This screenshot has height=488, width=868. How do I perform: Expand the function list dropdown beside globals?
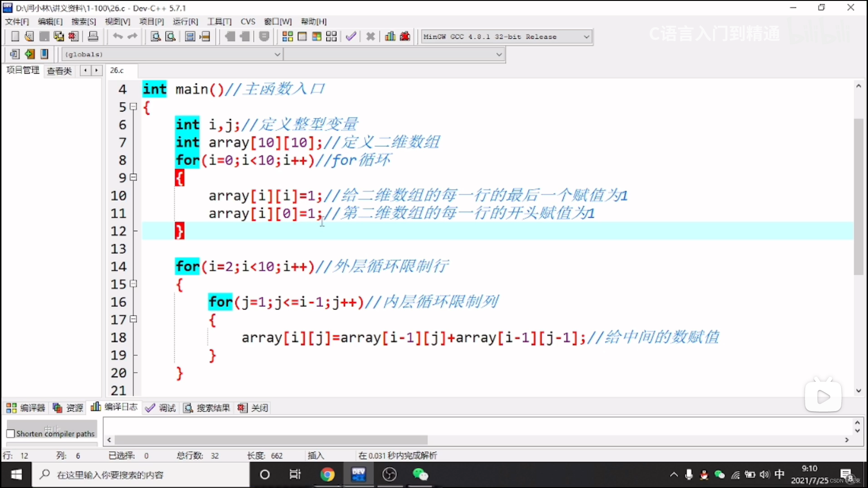[x=498, y=54]
